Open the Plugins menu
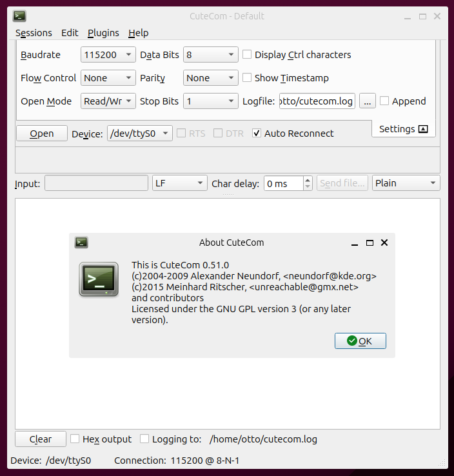The height and width of the screenshot is (476, 454). click(x=103, y=33)
